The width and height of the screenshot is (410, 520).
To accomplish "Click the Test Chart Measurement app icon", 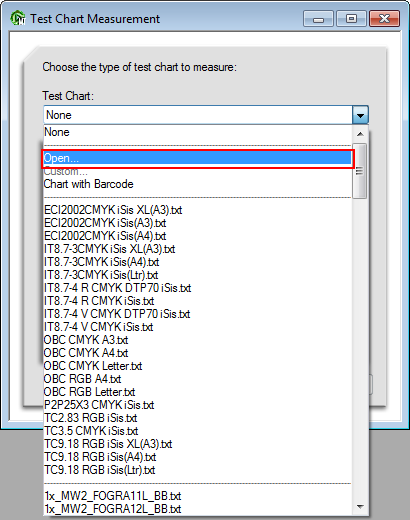I will click(x=18, y=18).
